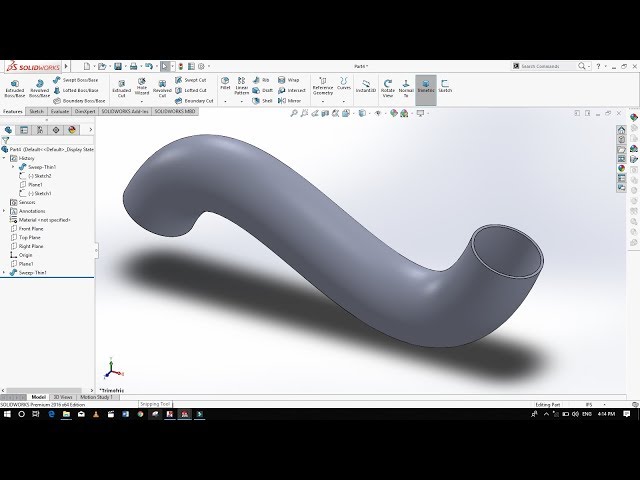Switch to the Features tab
This screenshot has width=640, height=480.
point(13,111)
